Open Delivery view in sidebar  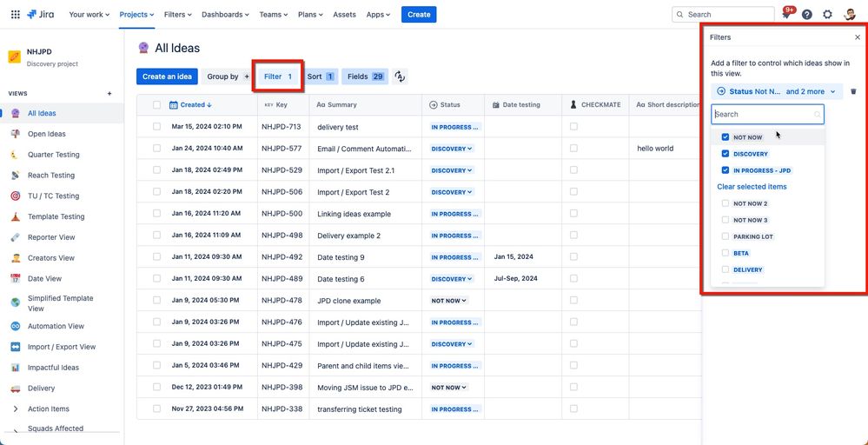coord(41,388)
